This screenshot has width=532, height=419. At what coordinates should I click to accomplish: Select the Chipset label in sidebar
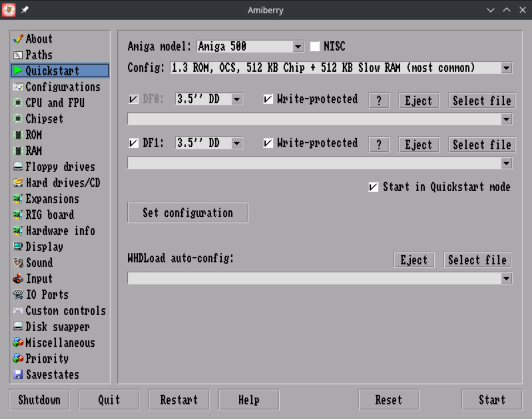point(44,119)
